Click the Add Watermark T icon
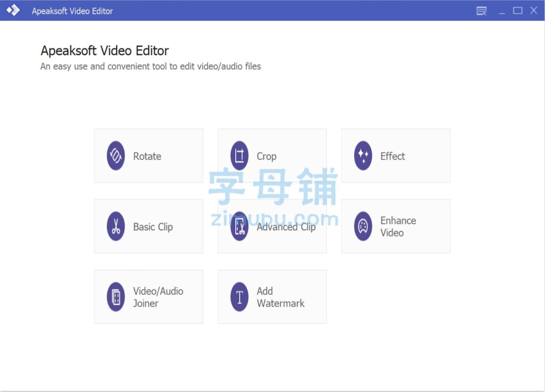545x392 pixels. (x=240, y=297)
